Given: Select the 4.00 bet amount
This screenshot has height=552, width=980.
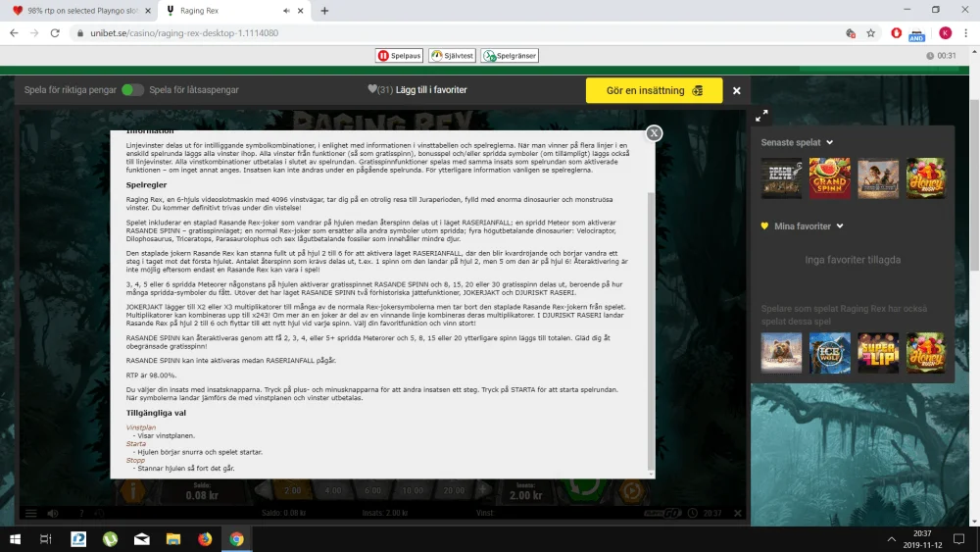Looking at the screenshot, I should (x=333, y=491).
